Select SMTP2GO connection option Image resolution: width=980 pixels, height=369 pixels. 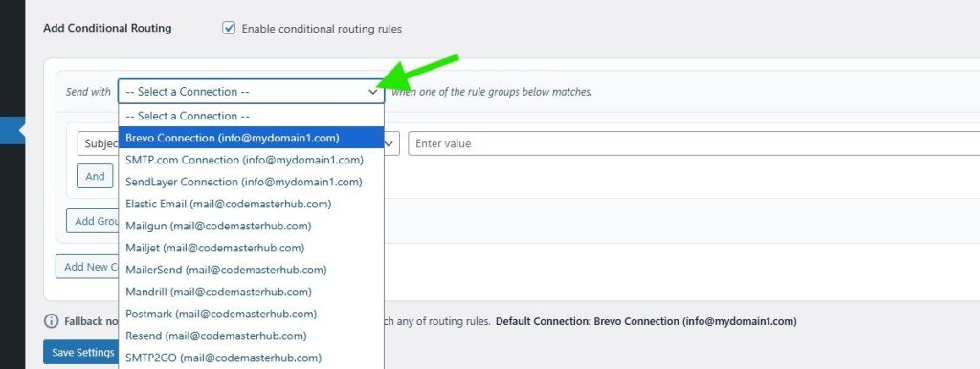coord(252,358)
